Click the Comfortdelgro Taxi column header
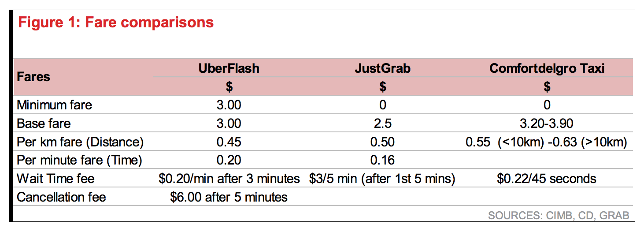The height and width of the screenshot is (232, 644). click(547, 68)
